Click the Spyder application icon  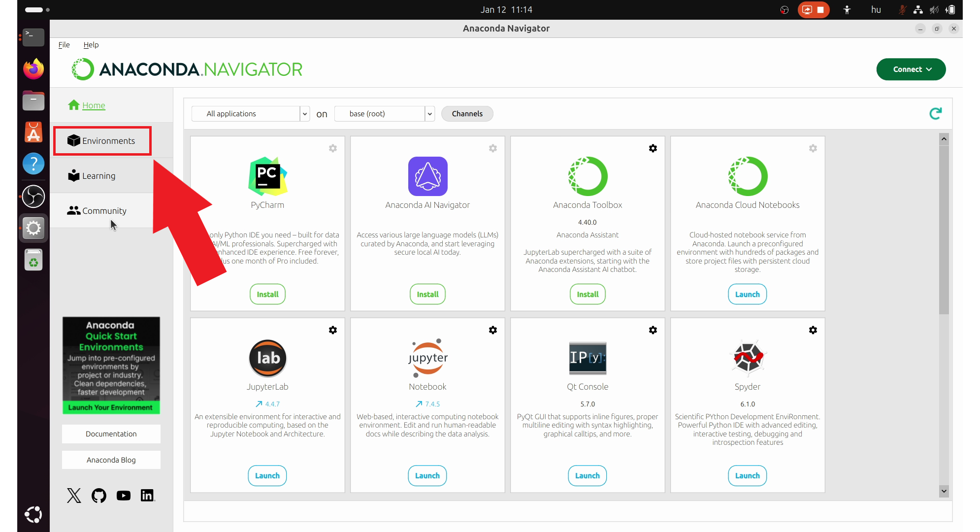(x=747, y=358)
